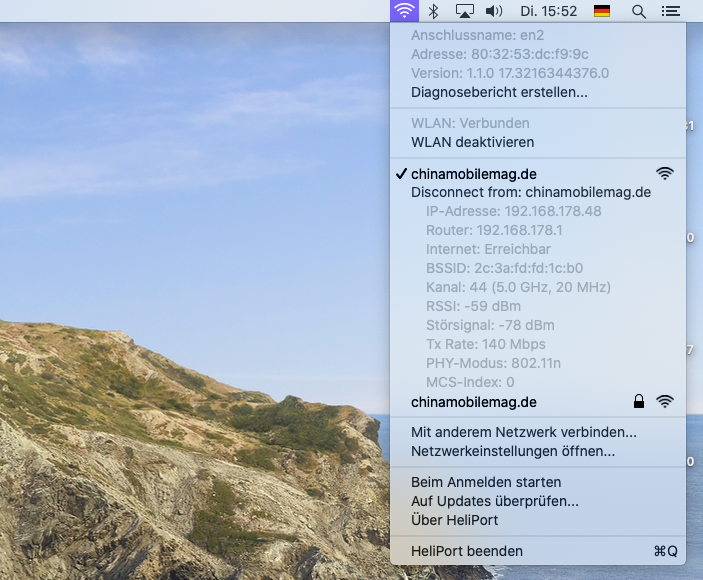Click IP-Adresse: 192.168.178.48

513,211
